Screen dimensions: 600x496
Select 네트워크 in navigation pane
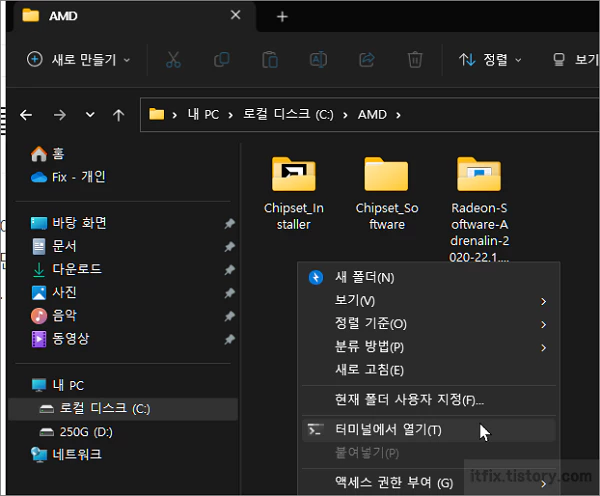[67, 454]
